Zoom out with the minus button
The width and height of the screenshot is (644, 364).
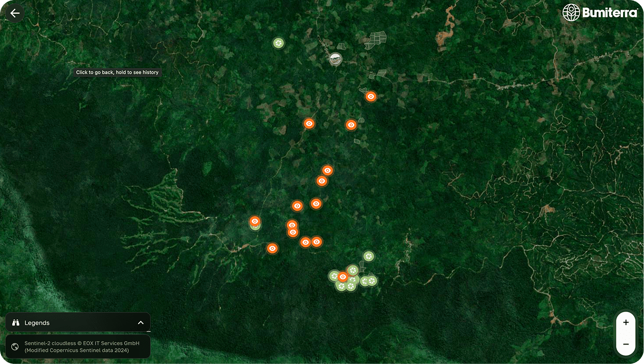(626, 344)
